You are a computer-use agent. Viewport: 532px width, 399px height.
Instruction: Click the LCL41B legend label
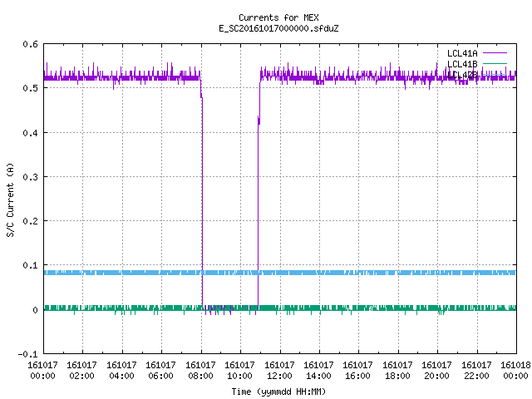462,64
